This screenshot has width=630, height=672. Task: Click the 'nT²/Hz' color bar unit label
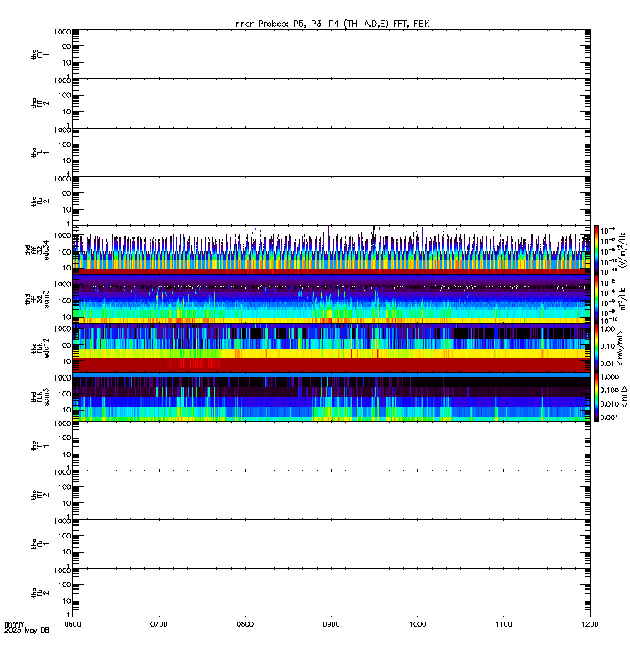pos(623,299)
